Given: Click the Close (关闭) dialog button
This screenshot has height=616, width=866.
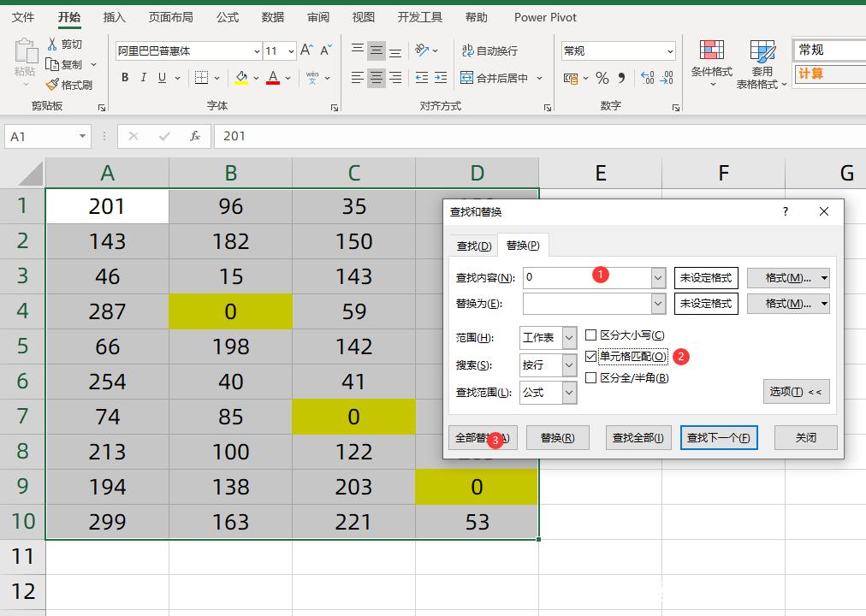Looking at the screenshot, I should (x=806, y=438).
